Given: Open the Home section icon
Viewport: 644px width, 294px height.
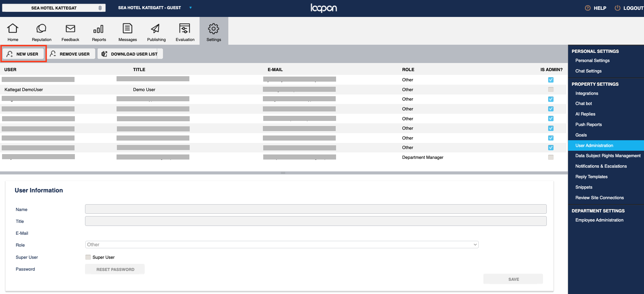Looking at the screenshot, I should click(13, 28).
